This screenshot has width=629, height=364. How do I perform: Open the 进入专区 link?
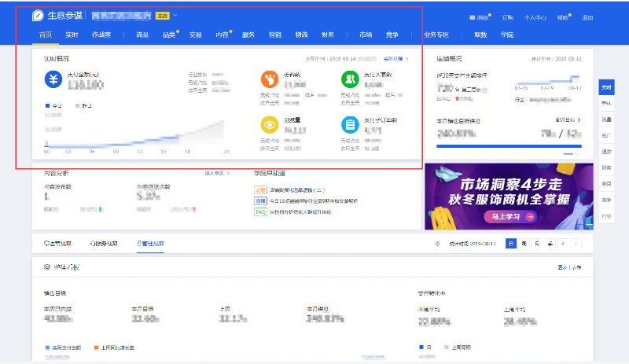click(218, 172)
